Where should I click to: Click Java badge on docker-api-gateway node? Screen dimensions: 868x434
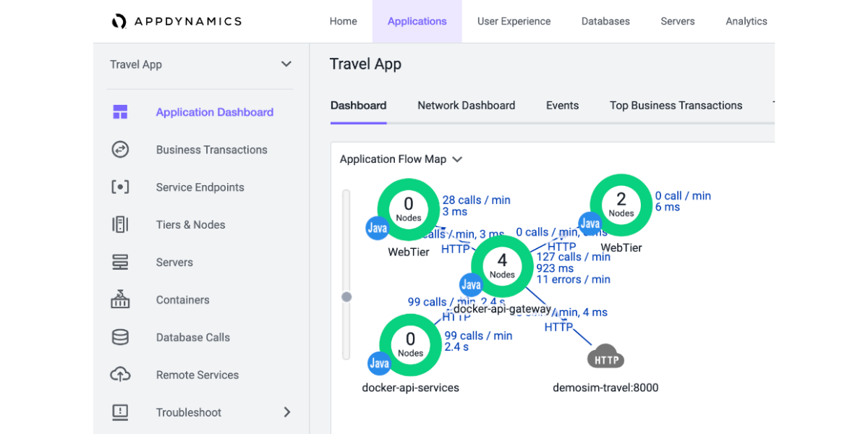click(x=471, y=285)
